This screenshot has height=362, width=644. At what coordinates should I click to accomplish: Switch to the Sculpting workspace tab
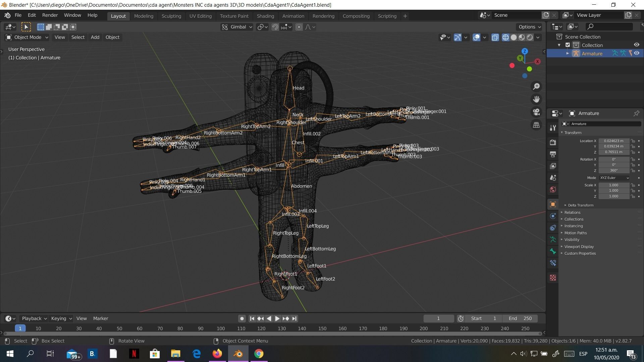point(171,16)
